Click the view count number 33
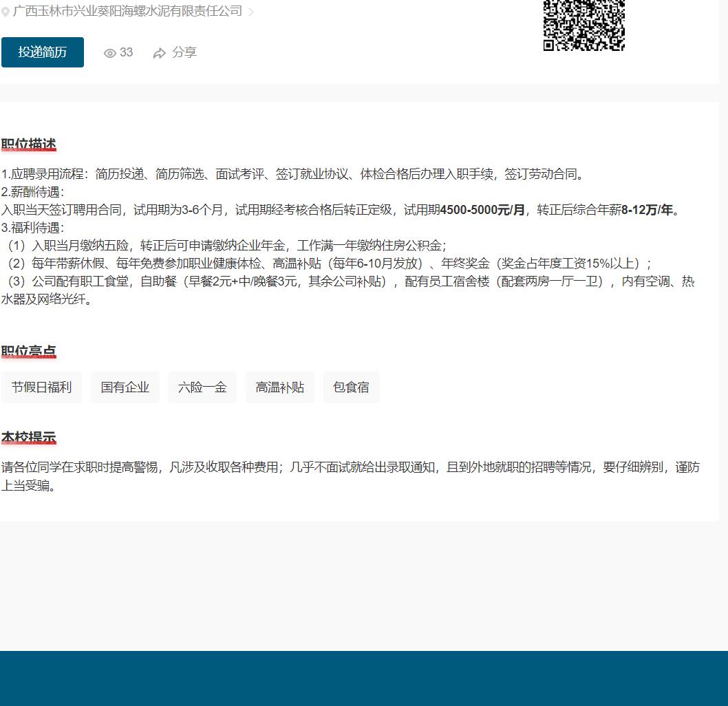 tap(127, 52)
